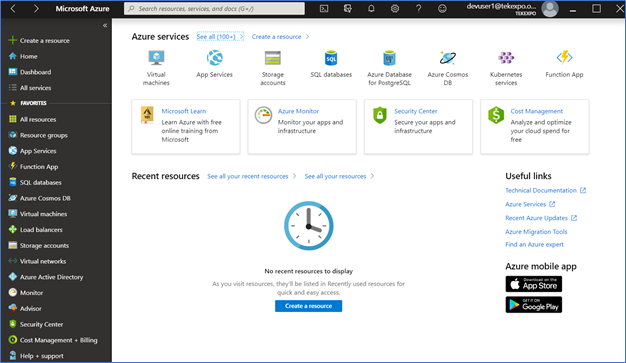Open the Security Center card link
The height and width of the screenshot is (363, 626).
click(416, 111)
